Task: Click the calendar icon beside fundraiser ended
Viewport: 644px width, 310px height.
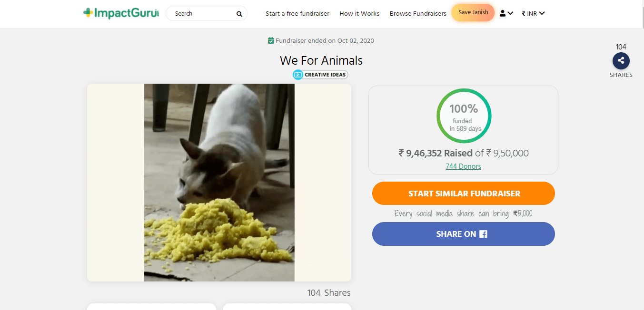Action: point(271,40)
